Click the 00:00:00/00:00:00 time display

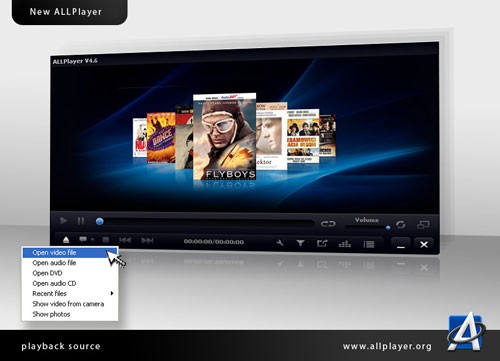pos(214,242)
